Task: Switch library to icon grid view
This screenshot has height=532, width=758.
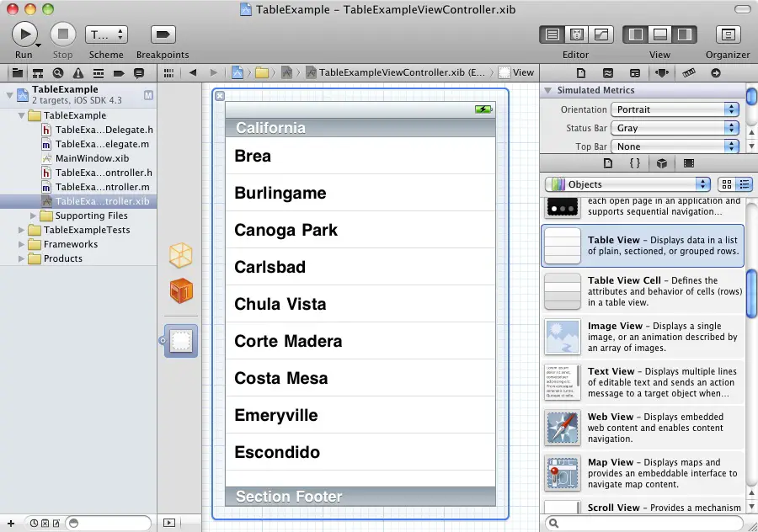Action: (x=727, y=184)
